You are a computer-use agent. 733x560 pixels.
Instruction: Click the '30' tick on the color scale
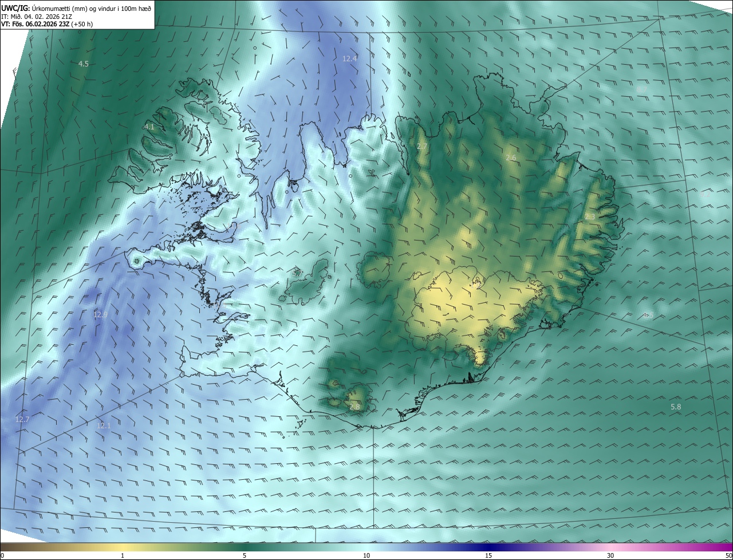(610, 555)
